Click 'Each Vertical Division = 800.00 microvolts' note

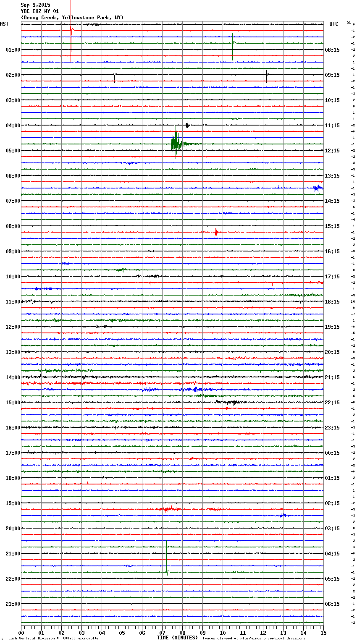pos(53,639)
